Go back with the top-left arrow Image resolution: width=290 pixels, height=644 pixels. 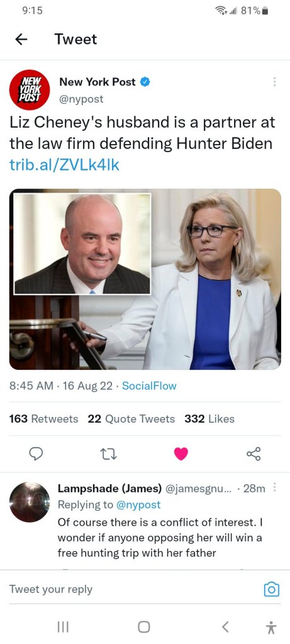point(21,39)
